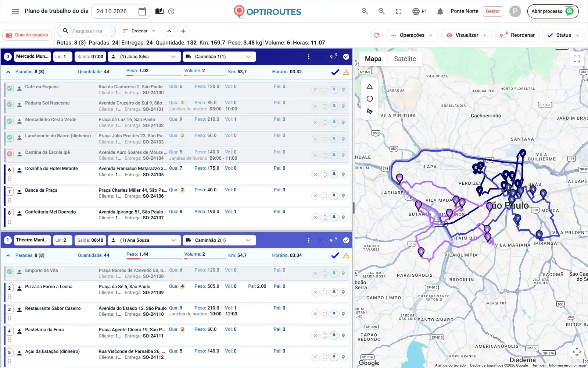Expand map to fullscreen view
The height and width of the screenshot is (368, 588).
(577, 59)
